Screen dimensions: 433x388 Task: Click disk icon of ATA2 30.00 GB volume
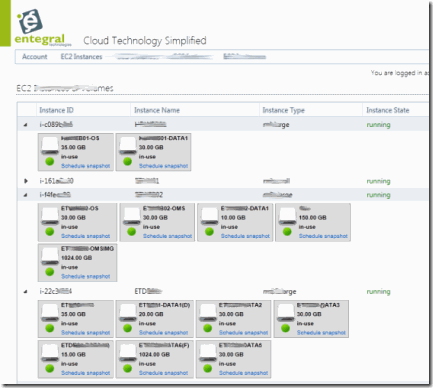(x=208, y=313)
